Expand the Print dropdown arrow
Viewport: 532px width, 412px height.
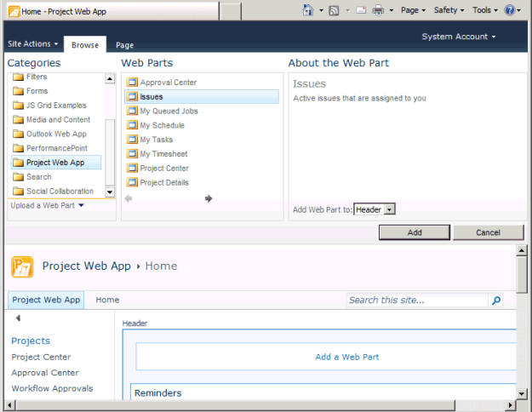392,10
